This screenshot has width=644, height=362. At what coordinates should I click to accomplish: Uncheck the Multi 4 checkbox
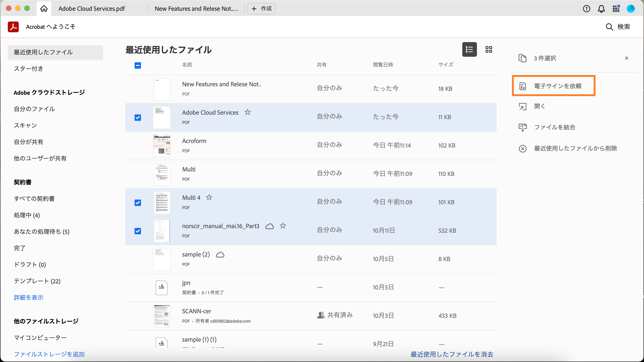[x=138, y=203]
